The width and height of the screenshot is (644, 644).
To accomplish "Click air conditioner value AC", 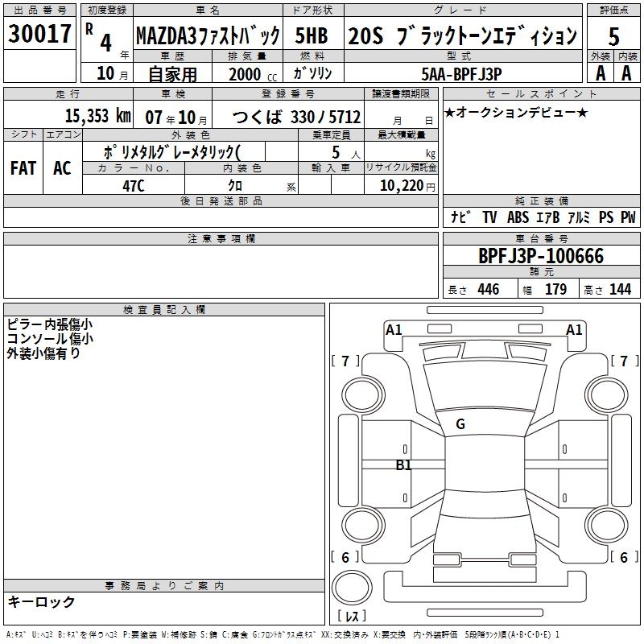I will (62, 168).
